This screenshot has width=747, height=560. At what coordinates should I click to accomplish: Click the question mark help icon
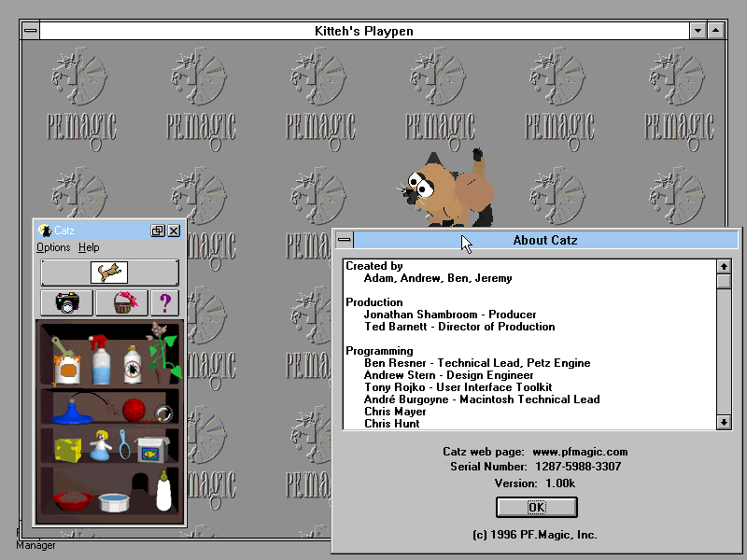pyautogui.click(x=164, y=301)
